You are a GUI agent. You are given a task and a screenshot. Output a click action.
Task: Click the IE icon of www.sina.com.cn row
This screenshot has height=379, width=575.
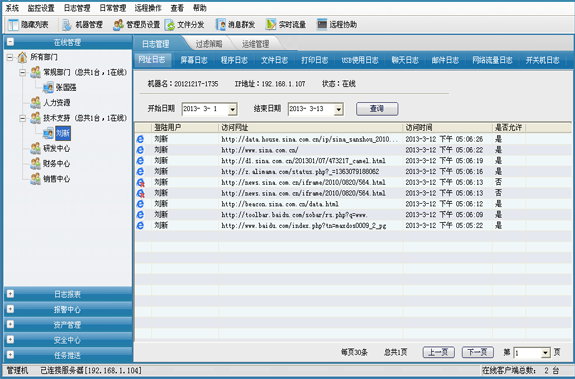(140, 150)
